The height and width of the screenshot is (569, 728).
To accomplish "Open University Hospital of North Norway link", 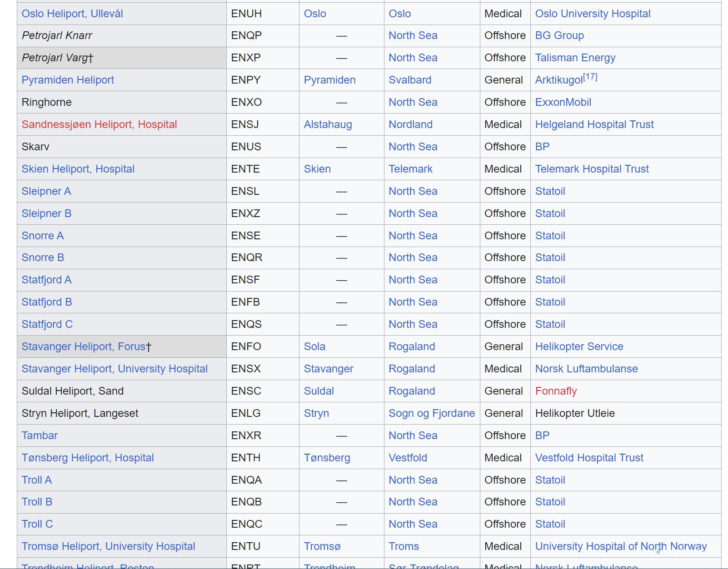I will click(x=621, y=546).
